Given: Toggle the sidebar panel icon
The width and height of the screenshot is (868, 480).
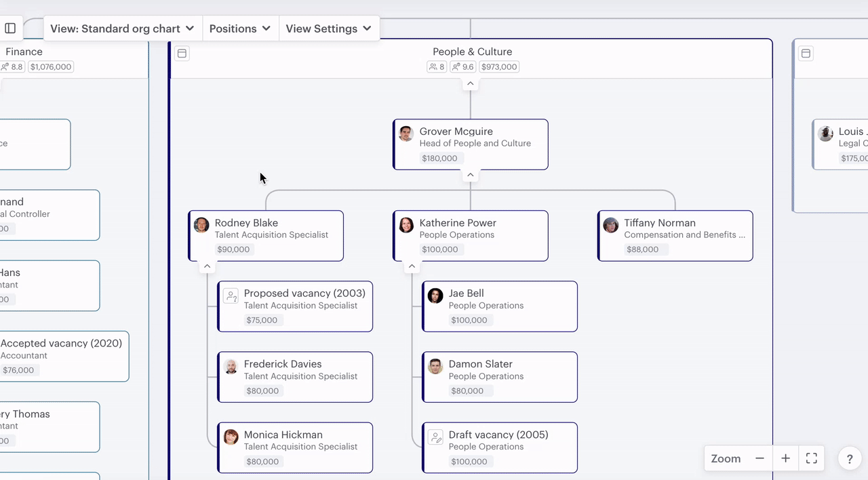Looking at the screenshot, I should [10, 28].
